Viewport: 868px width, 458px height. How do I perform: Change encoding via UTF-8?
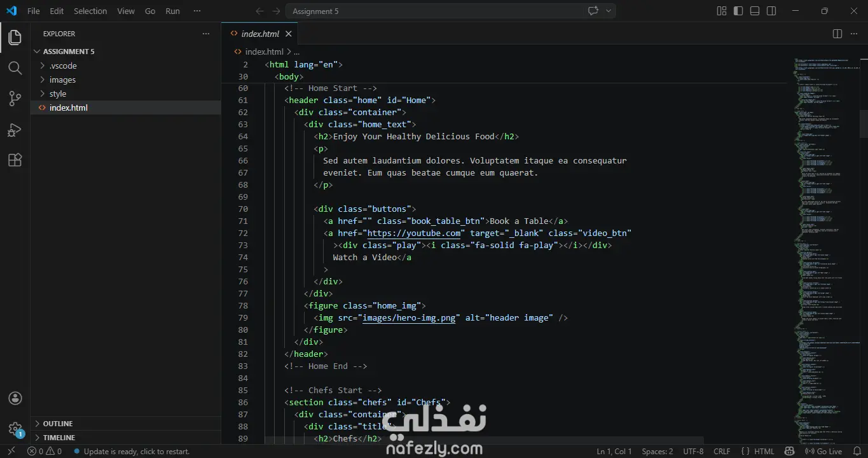(x=693, y=451)
